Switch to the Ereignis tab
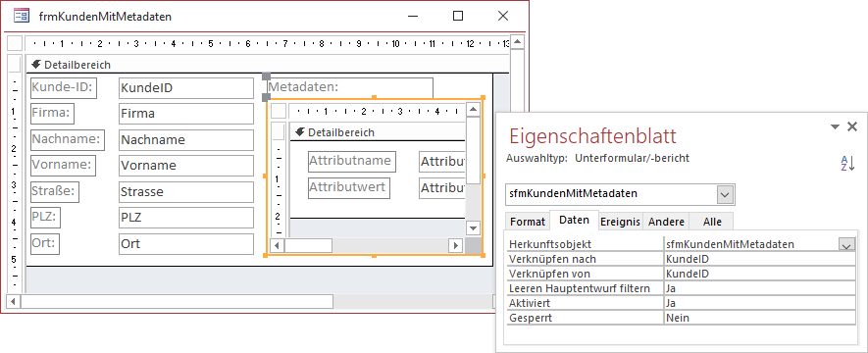The height and width of the screenshot is (353, 868). (621, 222)
